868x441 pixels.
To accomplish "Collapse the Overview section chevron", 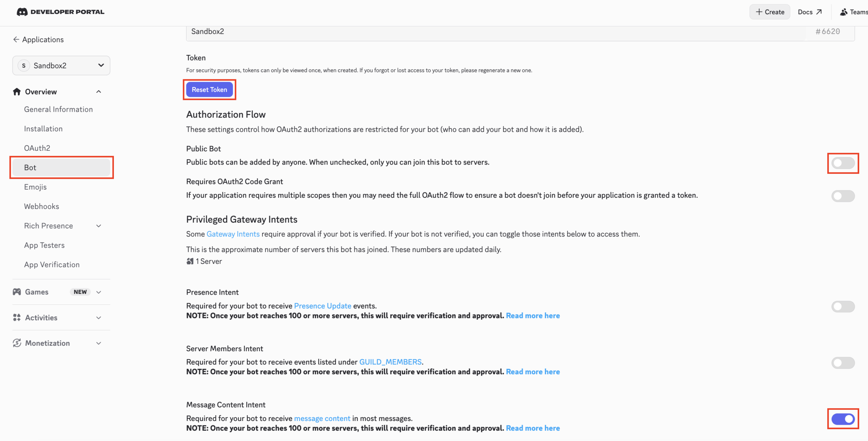I will (99, 92).
